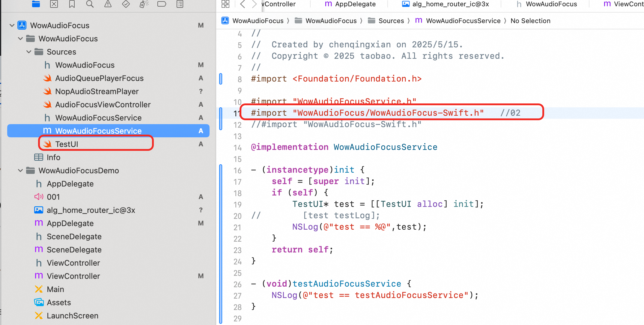
Task: Show the Breakpoint navigator
Action: pos(162,4)
